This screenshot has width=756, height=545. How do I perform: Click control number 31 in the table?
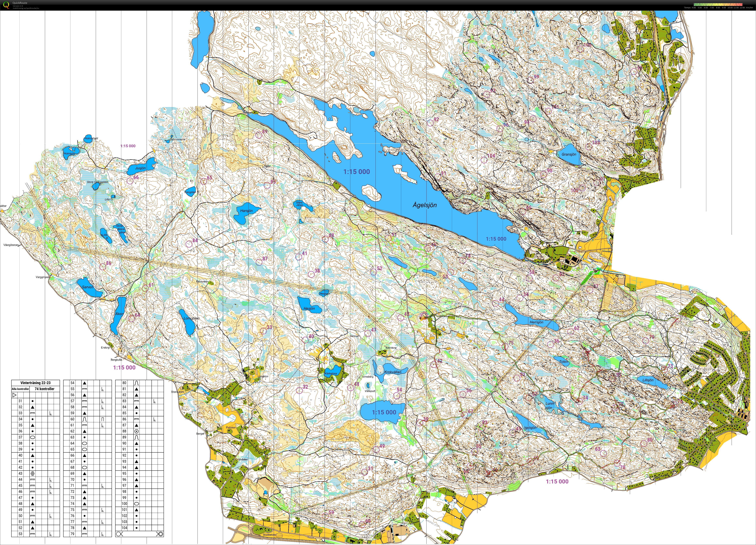pyautogui.click(x=20, y=401)
